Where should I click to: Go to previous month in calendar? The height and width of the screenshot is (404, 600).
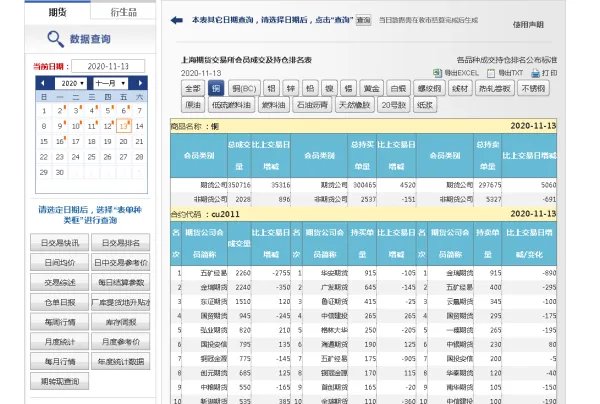(x=43, y=83)
